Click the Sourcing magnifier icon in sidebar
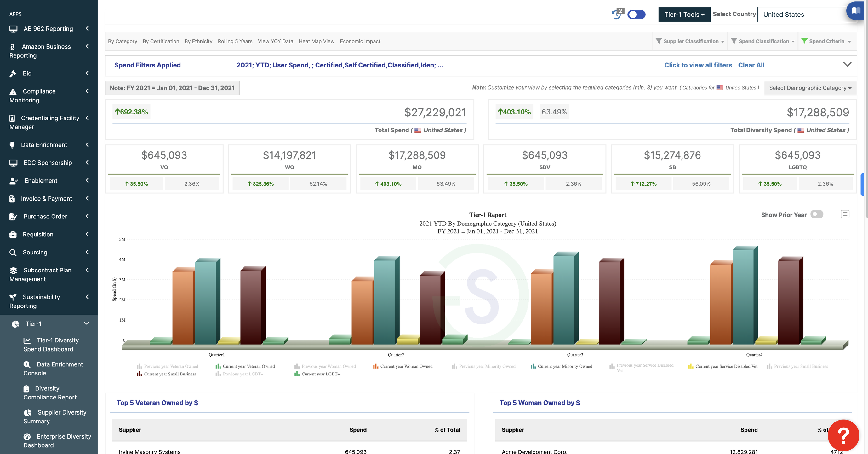868x454 pixels. coord(13,252)
